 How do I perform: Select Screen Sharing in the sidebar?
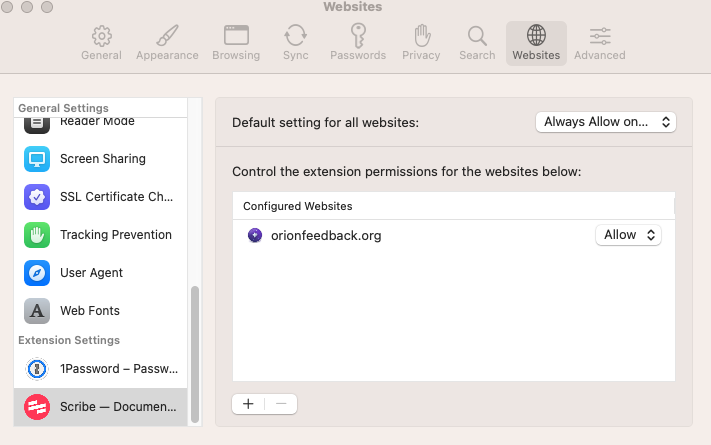point(101,159)
